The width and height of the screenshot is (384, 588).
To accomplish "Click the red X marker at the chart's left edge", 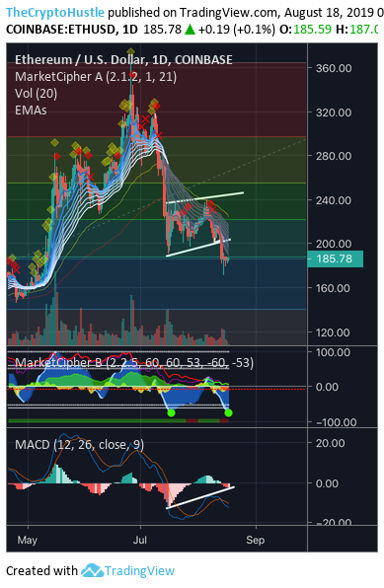I will click(16, 269).
